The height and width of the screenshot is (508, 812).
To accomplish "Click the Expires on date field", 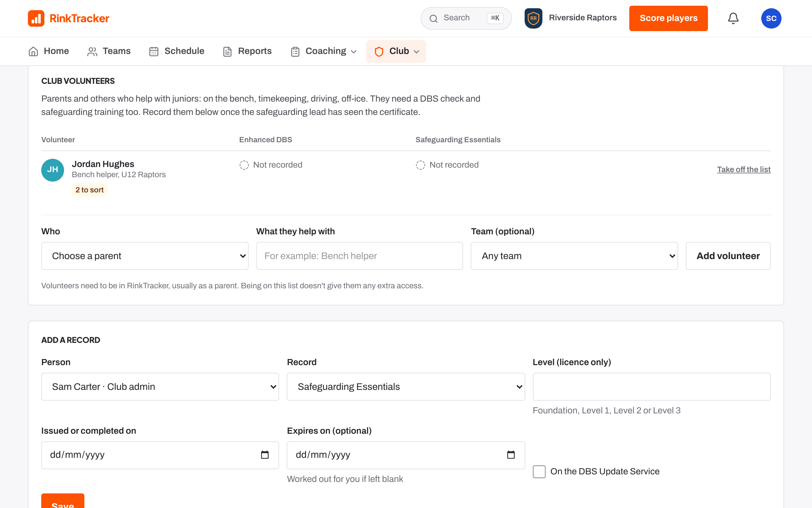I will click(406, 455).
